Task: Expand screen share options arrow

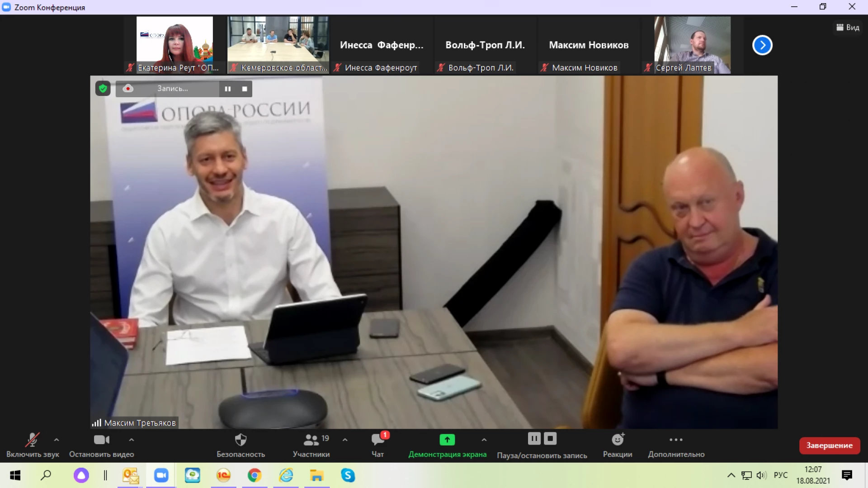Action: point(484,440)
